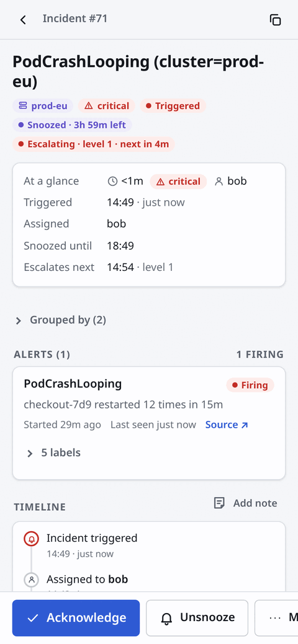Click the person icon beside bob
Screen dimensions: 298x644
pyautogui.click(x=219, y=181)
